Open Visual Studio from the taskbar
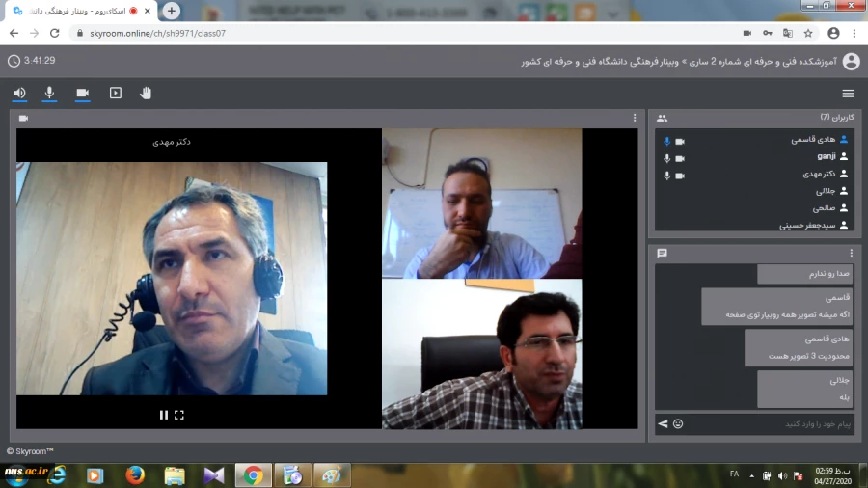Screen dimensions: 868x488 [x=214, y=475]
